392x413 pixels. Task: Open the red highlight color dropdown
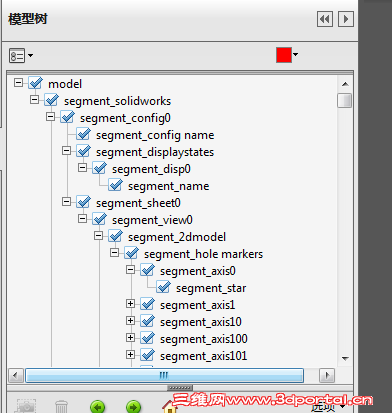287,55
